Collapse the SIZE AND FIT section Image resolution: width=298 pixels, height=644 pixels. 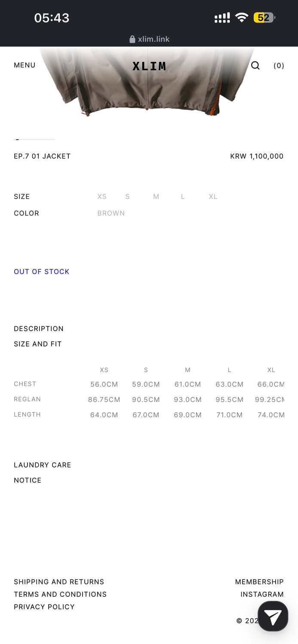[x=38, y=344]
